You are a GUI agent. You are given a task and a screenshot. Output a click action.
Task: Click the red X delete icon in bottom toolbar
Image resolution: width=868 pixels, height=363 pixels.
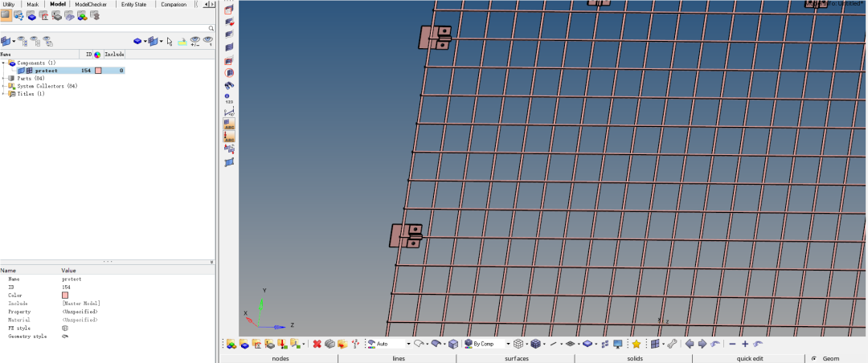pos(317,344)
